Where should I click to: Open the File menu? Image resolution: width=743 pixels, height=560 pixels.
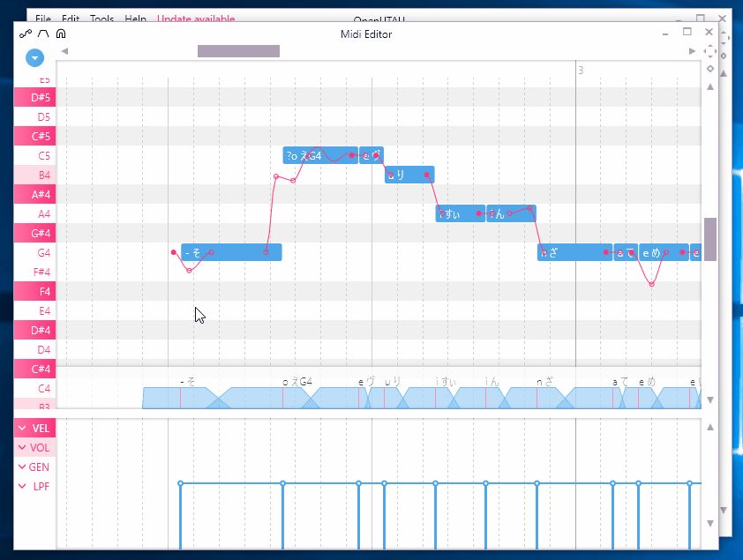[41, 19]
